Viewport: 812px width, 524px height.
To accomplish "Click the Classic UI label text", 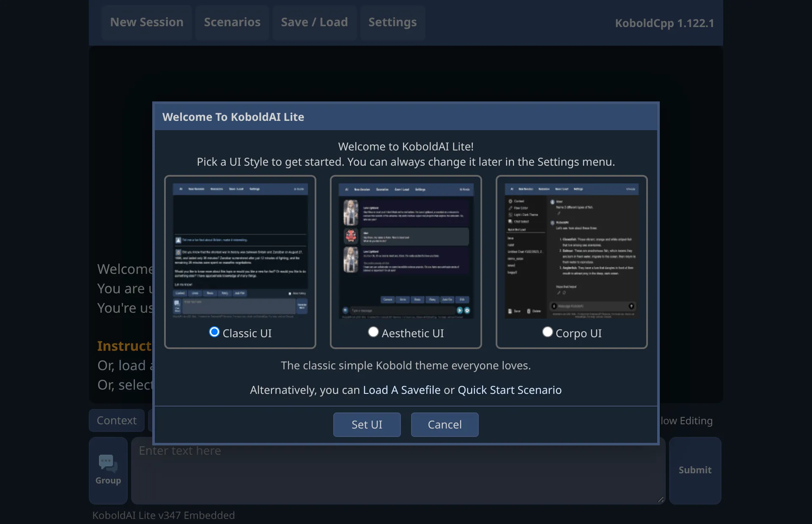I will (x=247, y=333).
